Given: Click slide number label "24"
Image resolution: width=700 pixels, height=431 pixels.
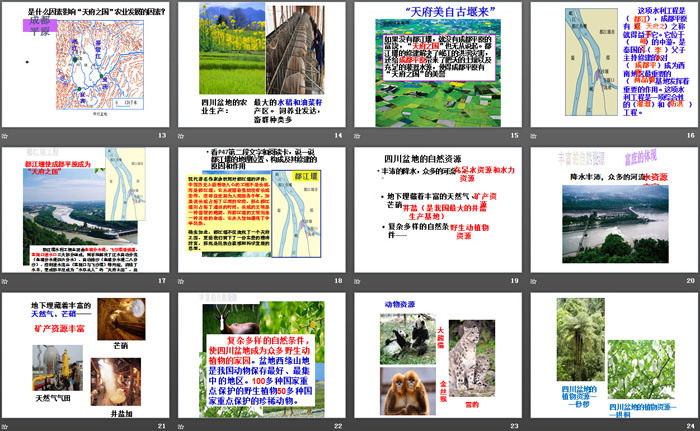Looking at the screenshot, I should pos(691,426).
